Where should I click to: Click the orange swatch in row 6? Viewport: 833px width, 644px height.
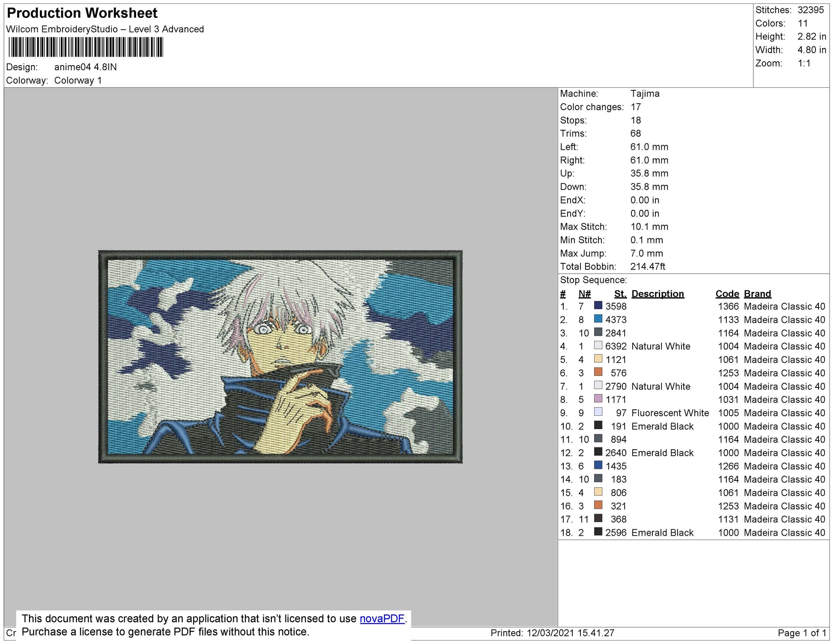pos(598,372)
